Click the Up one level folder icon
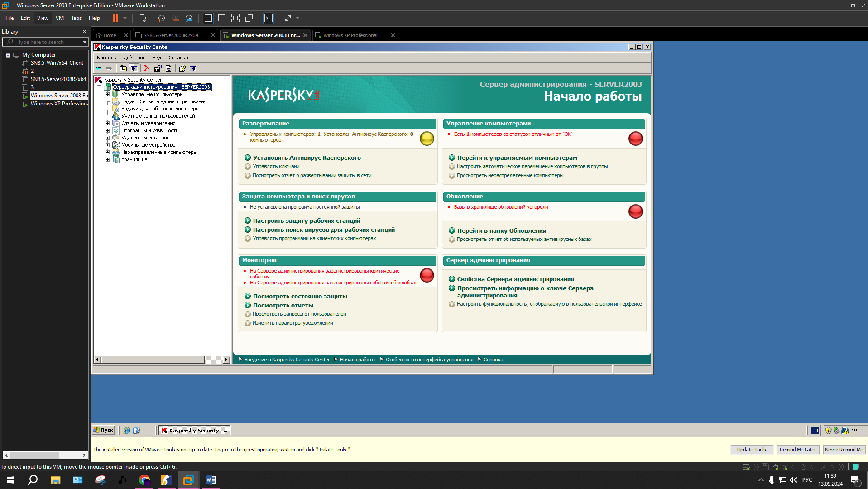Screen dimensions: 868x489 point(123,68)
